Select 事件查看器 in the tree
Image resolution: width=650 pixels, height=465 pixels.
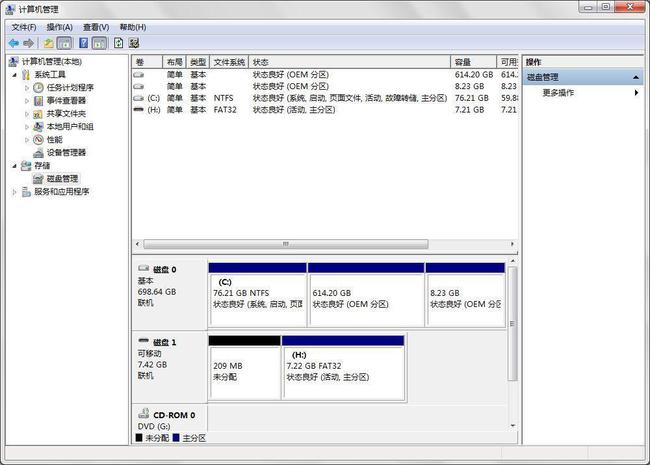pos(66,101)
